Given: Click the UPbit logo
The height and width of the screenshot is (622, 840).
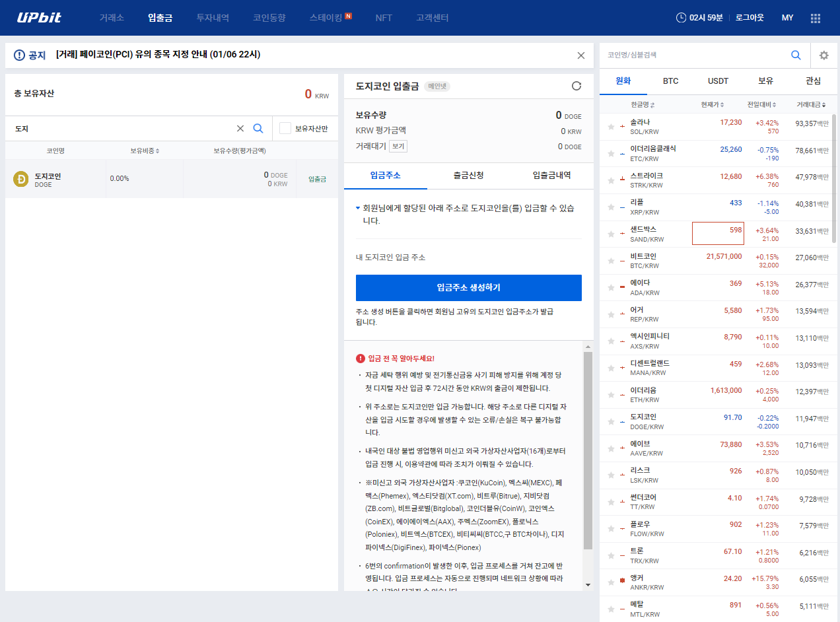Looking at the screenshot, I should point(39,18).
